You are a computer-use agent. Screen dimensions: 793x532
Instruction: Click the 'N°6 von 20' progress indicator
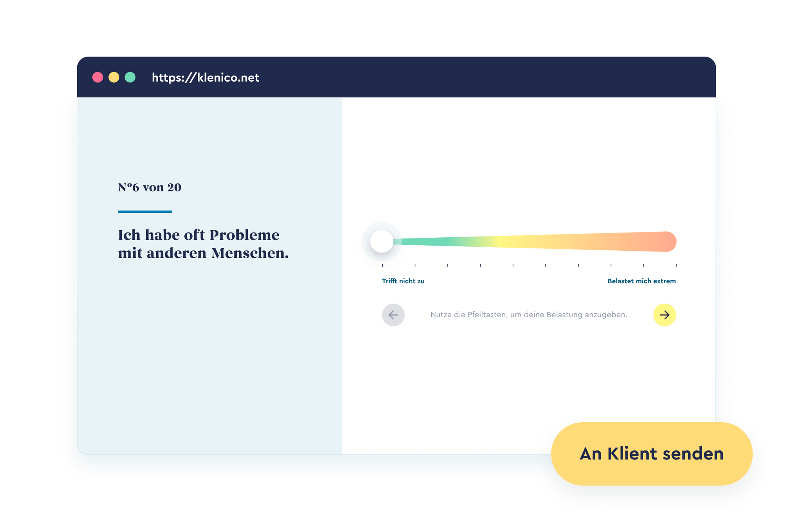[x=149, y=187]
